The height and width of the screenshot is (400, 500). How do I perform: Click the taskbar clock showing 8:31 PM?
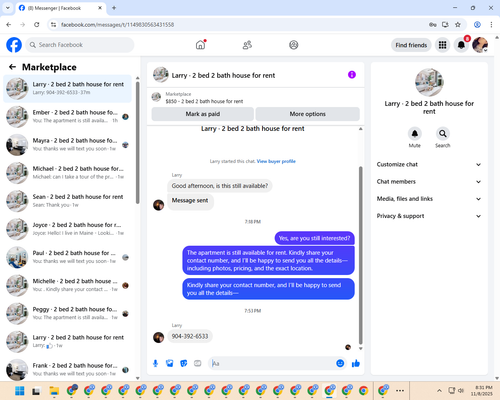483,391
